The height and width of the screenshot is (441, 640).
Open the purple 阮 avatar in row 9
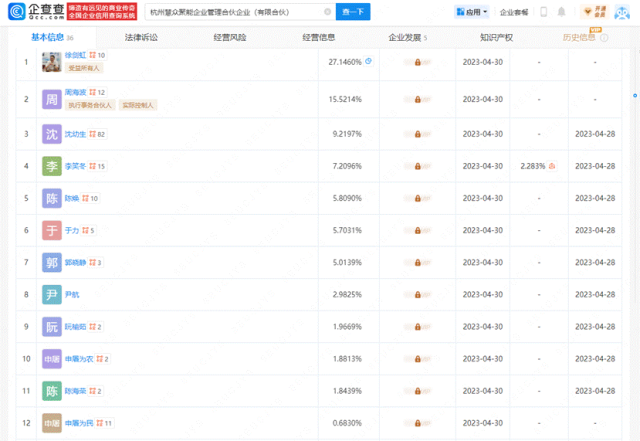52,327
